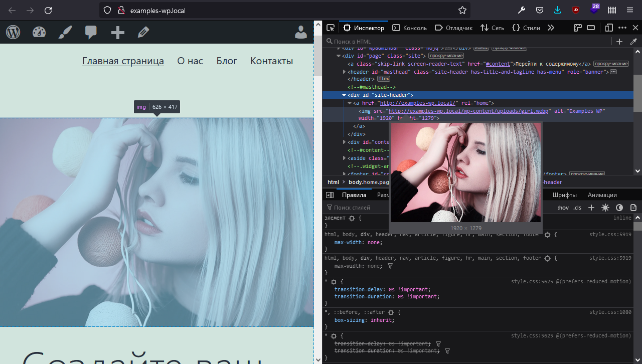The image size is (642, 364).
Task: Open the Шрифты sidebar tab
Action: (x=565, y=195)
